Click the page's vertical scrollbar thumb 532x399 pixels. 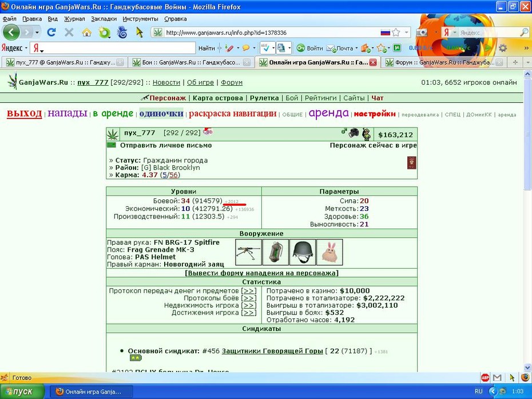pyautogui.click(x=527, y=134)
